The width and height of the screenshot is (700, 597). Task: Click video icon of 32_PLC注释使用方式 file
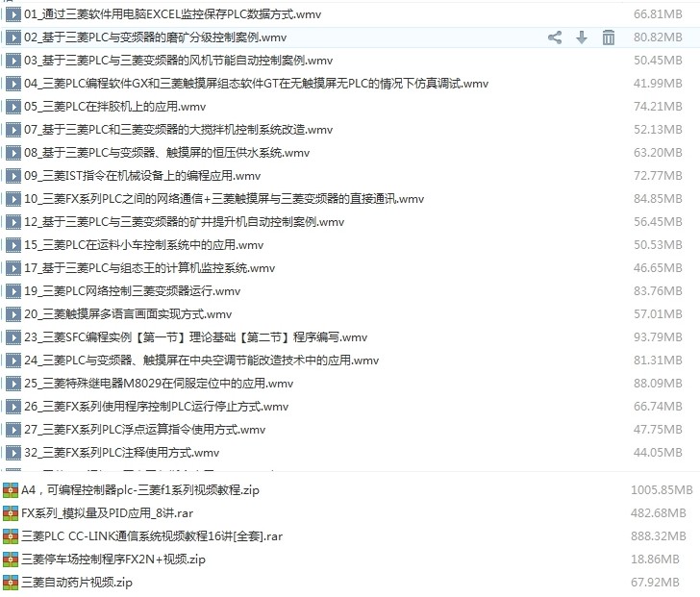pos(13,453)
